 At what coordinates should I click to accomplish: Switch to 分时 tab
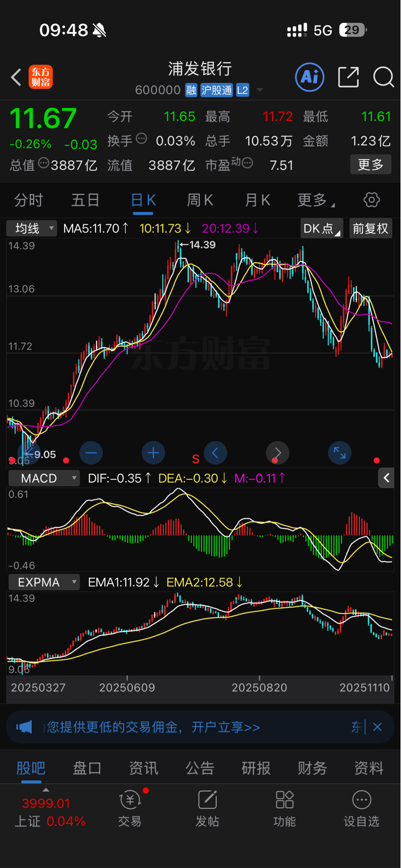[x=29, y=200]
